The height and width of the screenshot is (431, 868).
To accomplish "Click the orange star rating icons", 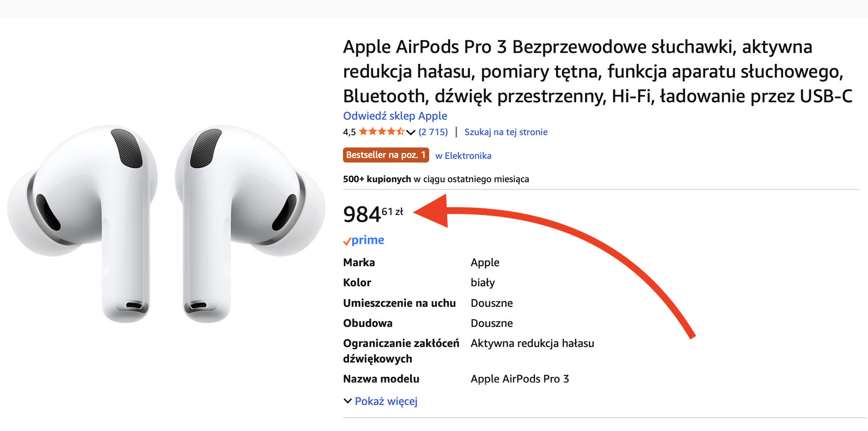I will [x=381, y=132].
